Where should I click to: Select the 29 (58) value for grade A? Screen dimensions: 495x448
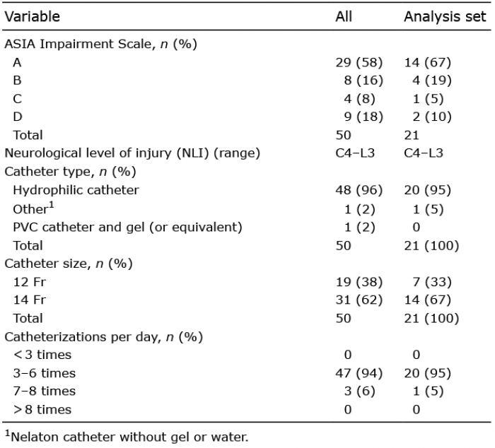pyautogui.click(x=359, y=62)
